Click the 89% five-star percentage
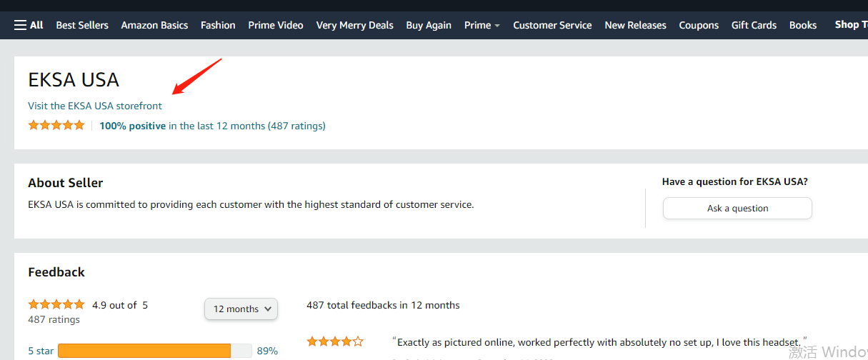868x360 pixels. pos(267,351)
